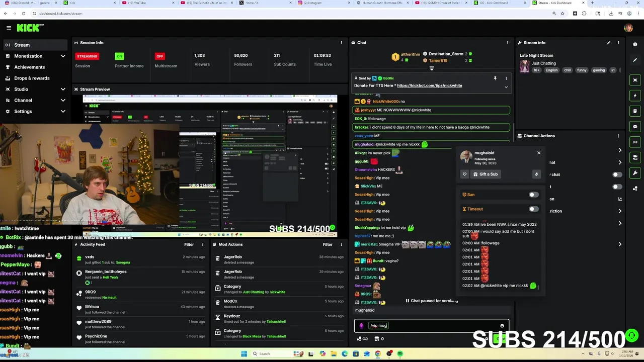644x362 pixels.
Task: Expand the Channel Actions restriction chevron
Action: pyautogui.click(x=620, y=211)
